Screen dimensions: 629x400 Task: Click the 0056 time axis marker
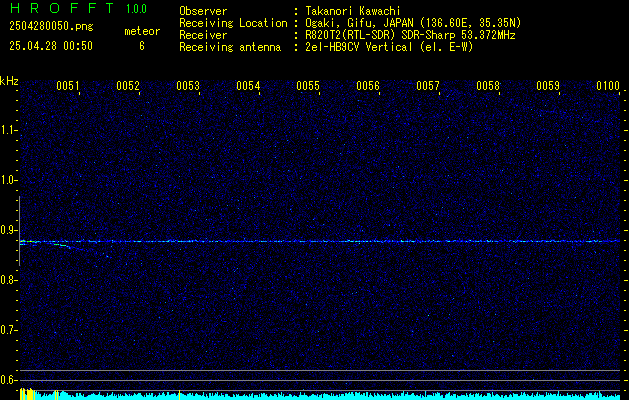point(368,86)
